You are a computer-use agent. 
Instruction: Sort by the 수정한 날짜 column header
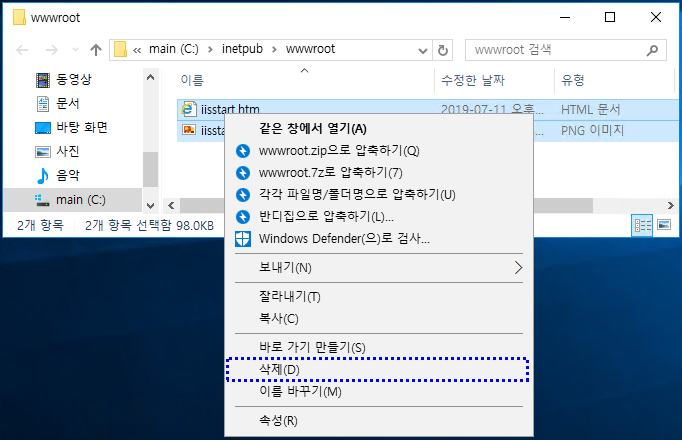[473, 80]
